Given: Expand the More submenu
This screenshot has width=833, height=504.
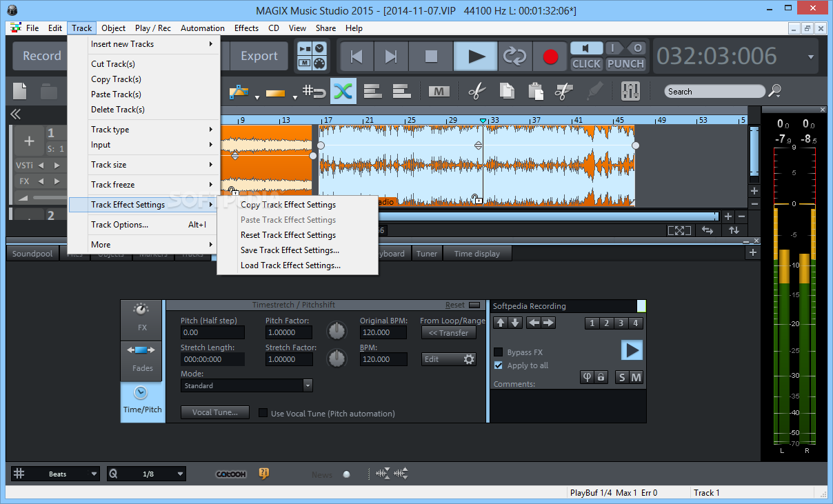Looking at the screenshot, I should click(x=144, y=245).
